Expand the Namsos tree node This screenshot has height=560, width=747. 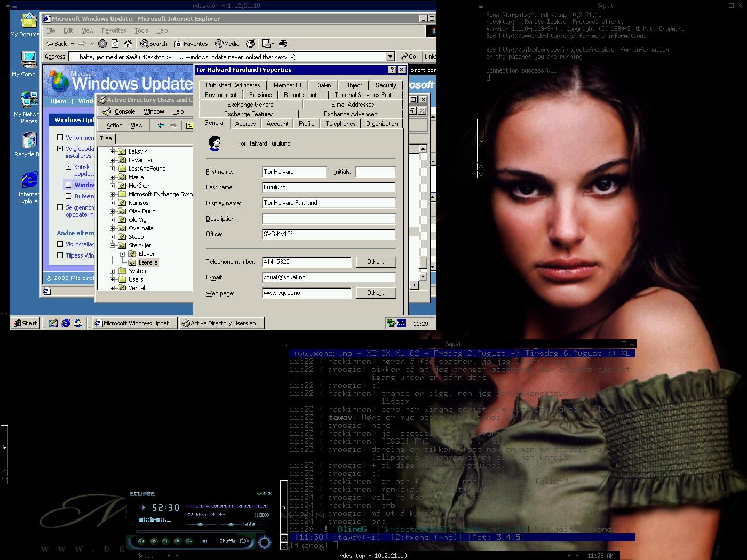(113, 203)
